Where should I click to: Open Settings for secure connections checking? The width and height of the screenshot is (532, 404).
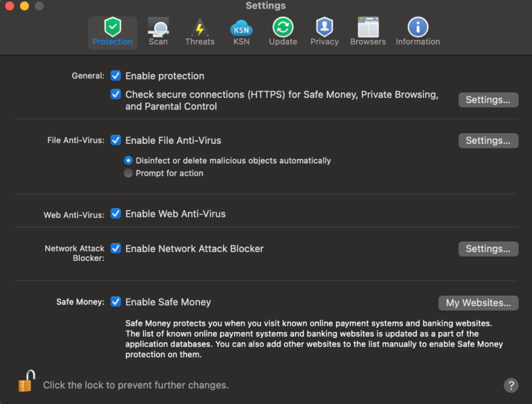pyautogui.click(x=488, y=99)
